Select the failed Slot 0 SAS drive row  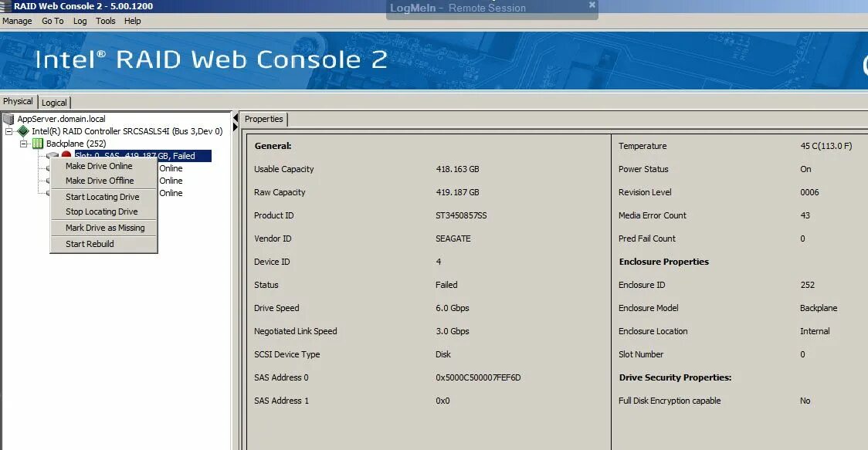click(x=142, y=156)
